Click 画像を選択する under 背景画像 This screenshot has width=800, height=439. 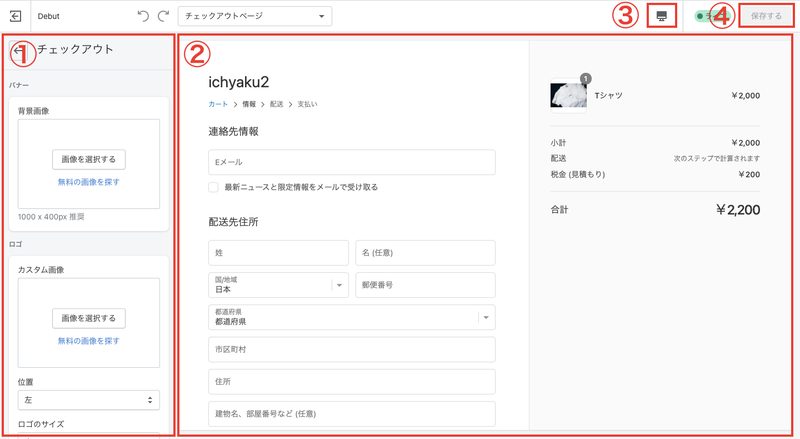coord(89,159)
